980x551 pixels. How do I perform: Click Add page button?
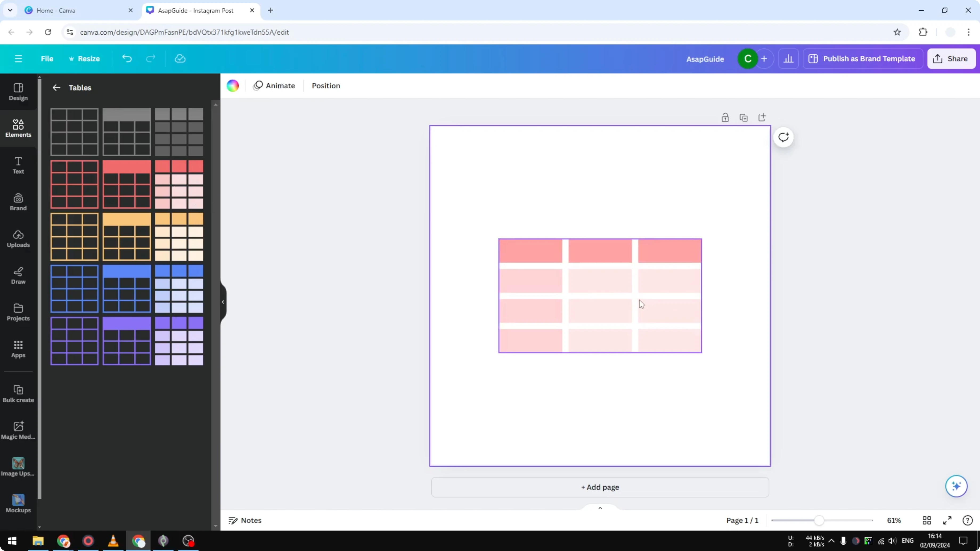point(600,487)
